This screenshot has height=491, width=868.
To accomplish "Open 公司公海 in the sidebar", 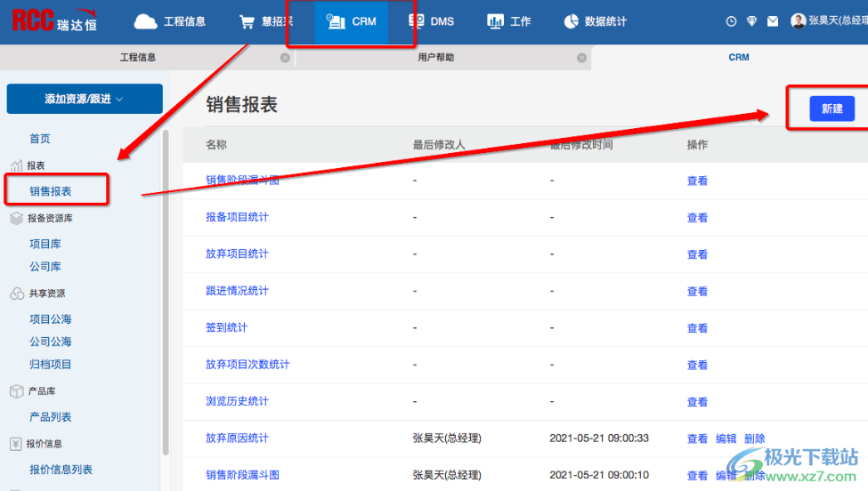I will click(51, 342).
